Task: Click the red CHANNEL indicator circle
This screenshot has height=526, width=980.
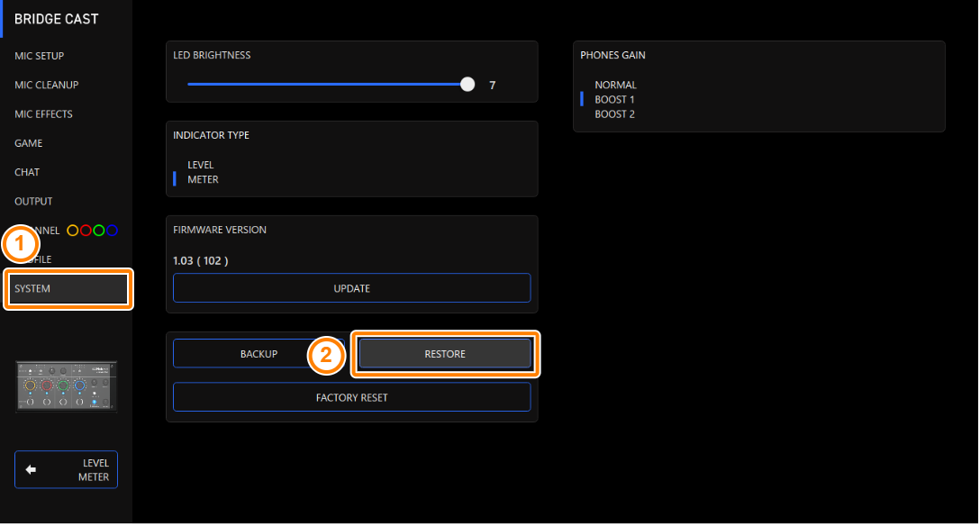Action: [86, 230]
